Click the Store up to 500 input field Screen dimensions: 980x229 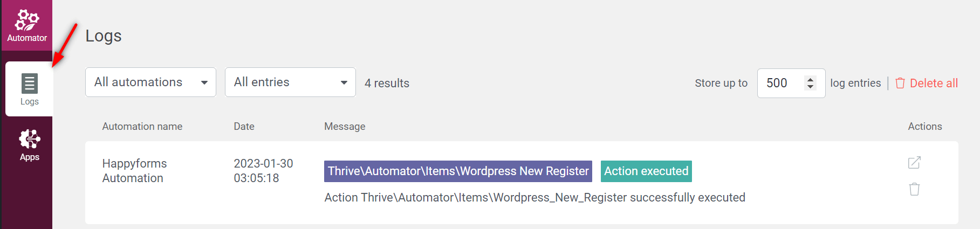point(791,83)
